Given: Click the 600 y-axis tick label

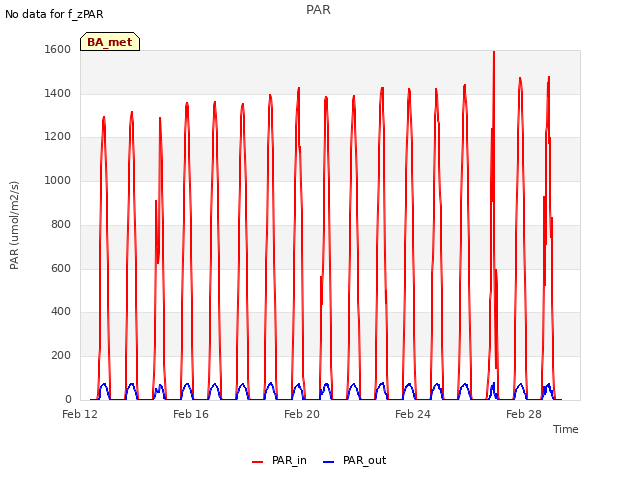Looking at the screenshot, I should pyautogui.click(x=61, y=268).
